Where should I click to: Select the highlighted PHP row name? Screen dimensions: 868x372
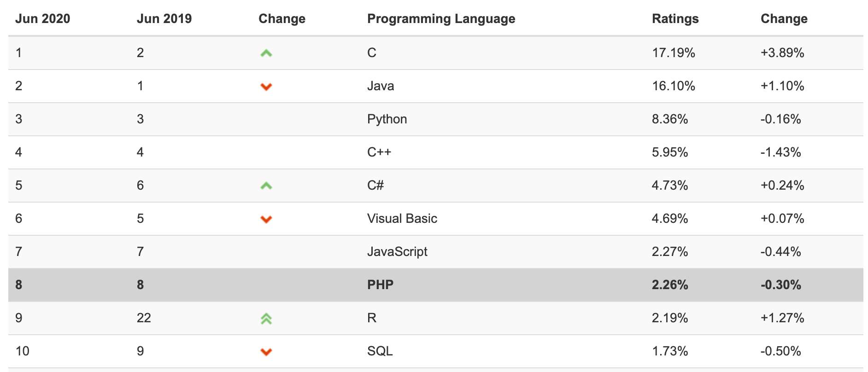coord(380,285)
